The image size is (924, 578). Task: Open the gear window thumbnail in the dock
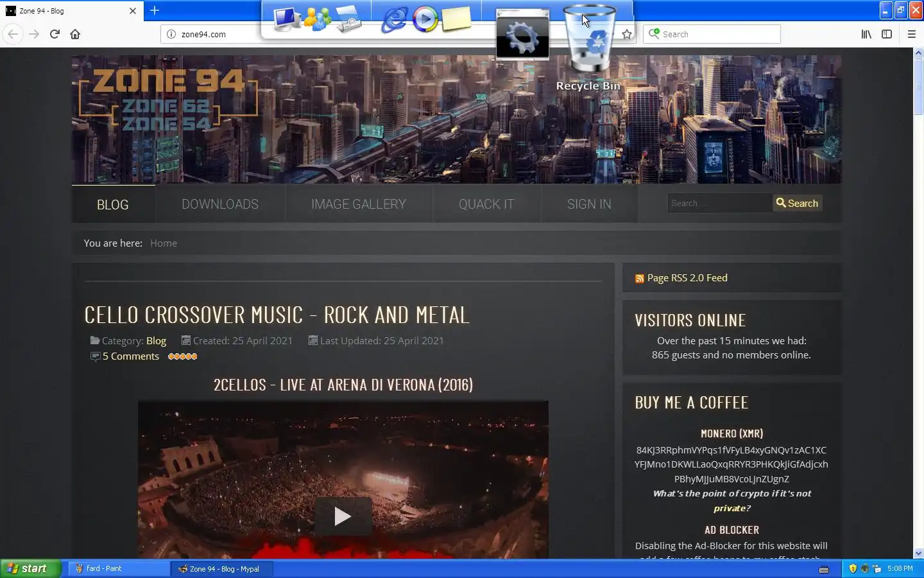(x=522, y=35)
